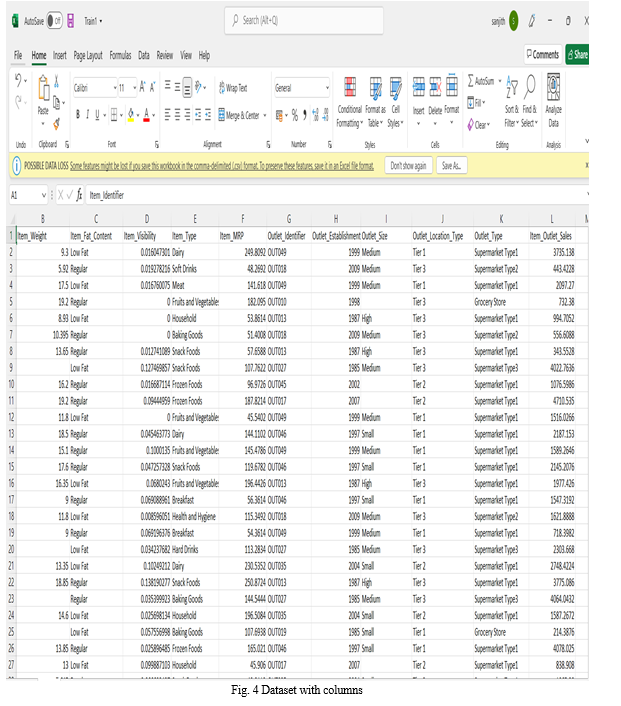Click the Item_Outlet_Sales header cell
Screen dimensions: 621x706
tap(552, 235)
